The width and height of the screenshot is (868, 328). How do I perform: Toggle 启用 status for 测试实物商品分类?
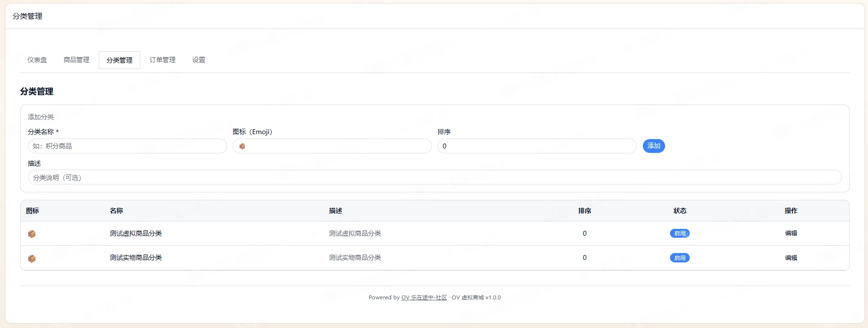tap(680, 258)
